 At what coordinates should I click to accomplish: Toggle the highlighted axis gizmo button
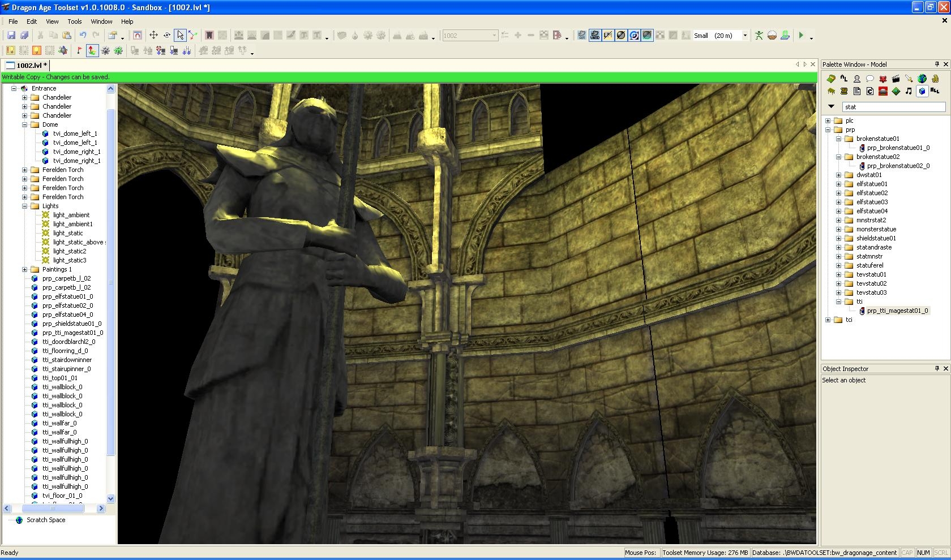point(92,50)
